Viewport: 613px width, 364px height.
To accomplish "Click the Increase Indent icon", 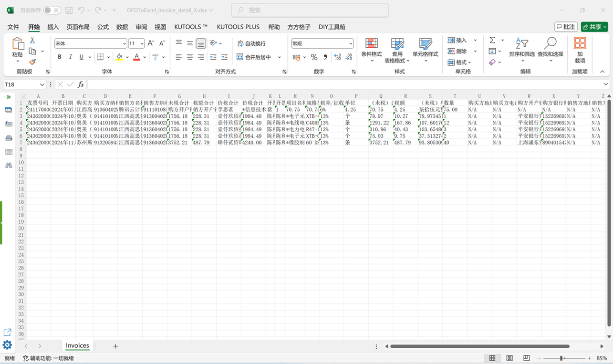I will 224,57.
